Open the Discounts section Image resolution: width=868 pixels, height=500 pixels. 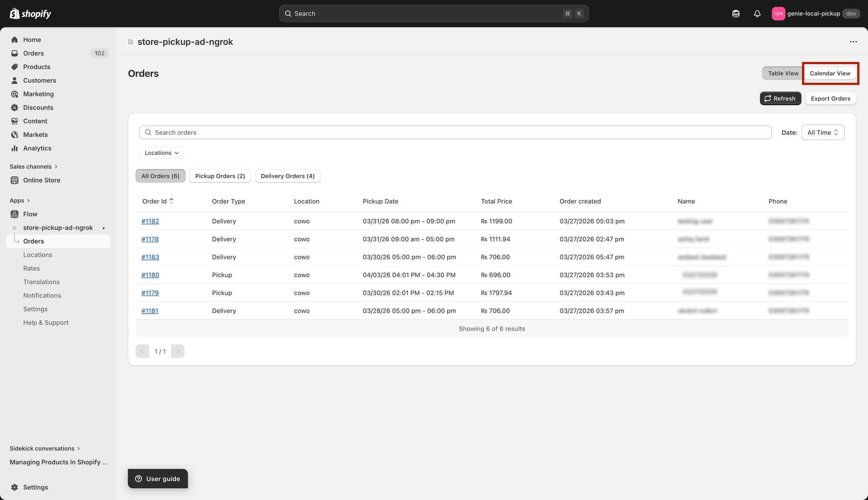(38, 107)
